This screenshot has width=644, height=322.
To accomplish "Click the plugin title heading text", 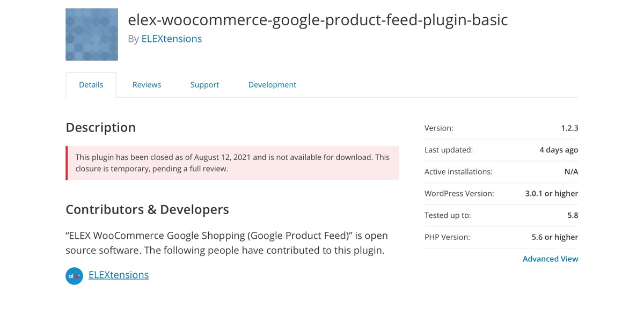I will pyautogui.click(x=318, y=20).
